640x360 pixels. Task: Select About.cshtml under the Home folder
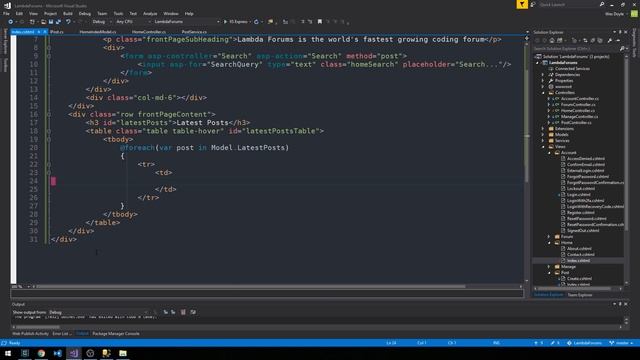tap(579, 249)
